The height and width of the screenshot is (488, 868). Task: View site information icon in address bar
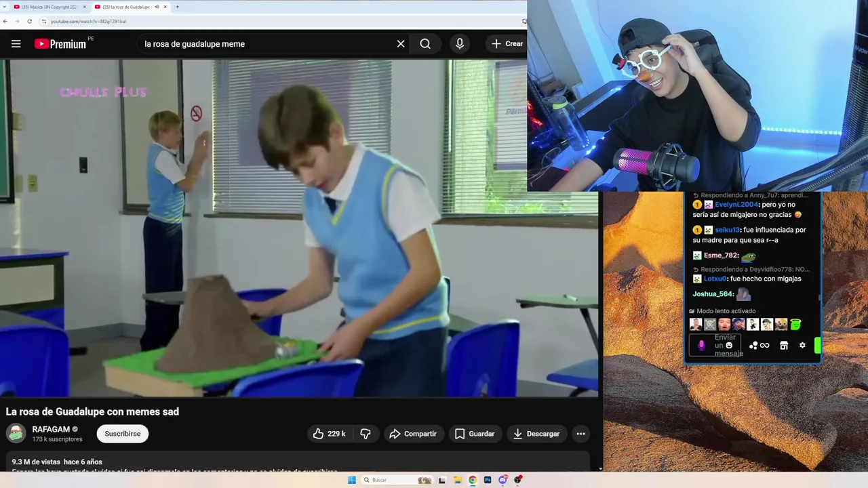pyautogui.click(x=44, y=21)
